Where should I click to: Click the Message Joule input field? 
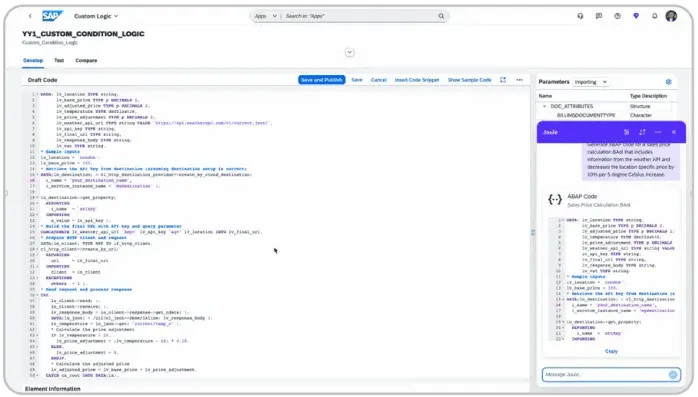[605, 375]
